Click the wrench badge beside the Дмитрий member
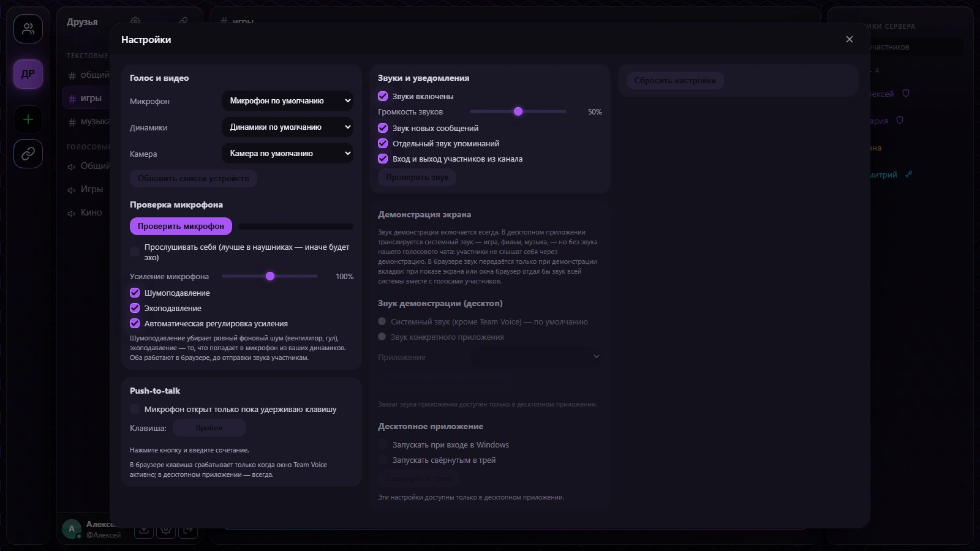980x551 pixels. pyautogui.click(x=909, y=174)
